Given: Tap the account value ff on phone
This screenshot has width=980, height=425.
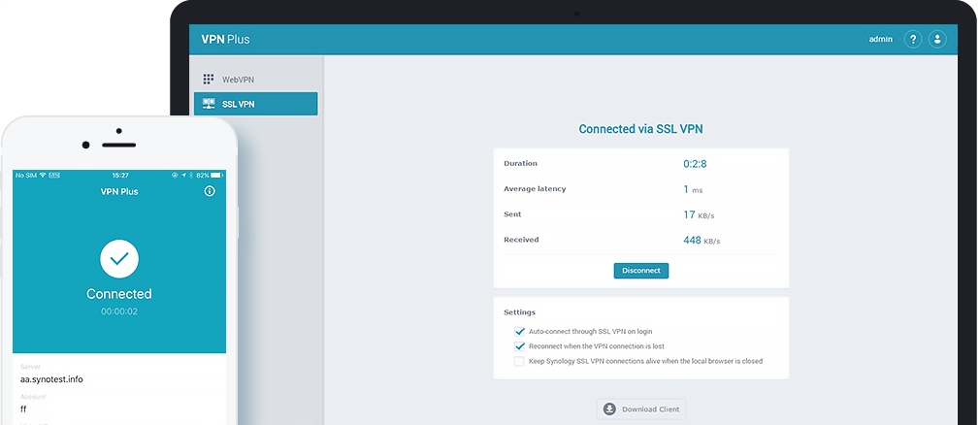Looking at the screenshot, I should [23, 409].
